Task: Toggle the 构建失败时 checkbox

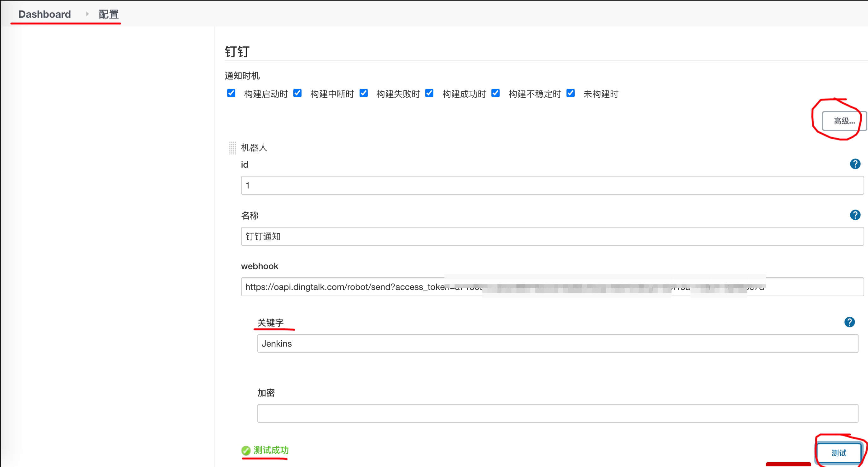Action: (x=364, y=93)
